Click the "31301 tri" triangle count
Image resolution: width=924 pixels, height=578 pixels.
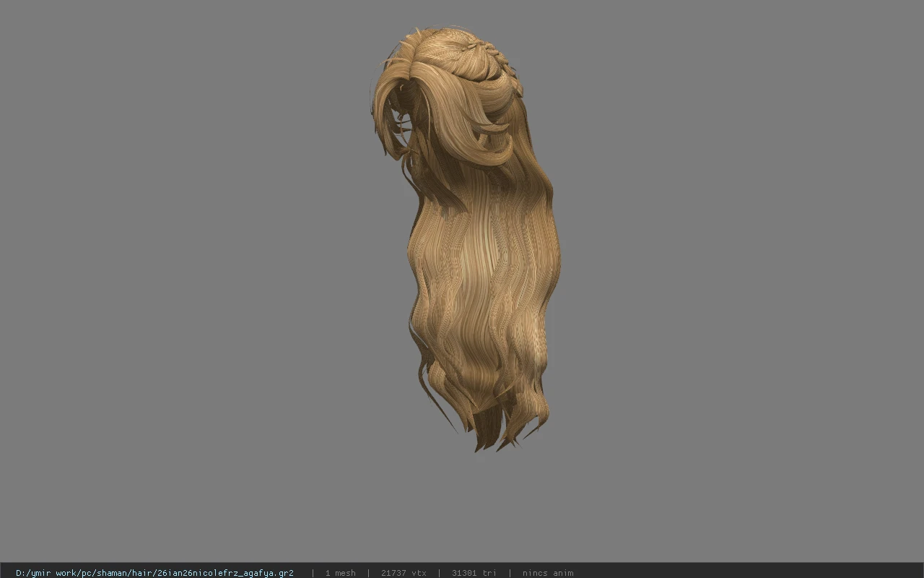point(474,573)
